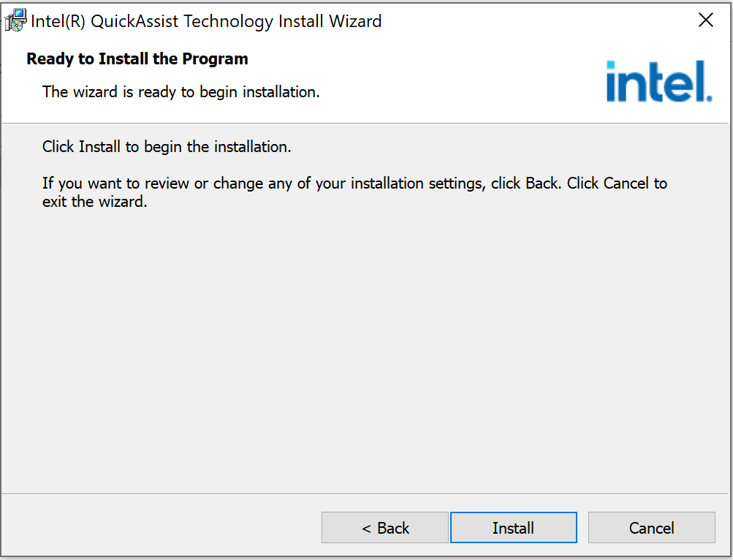
Task: Go to the previous step with < Back
Action: click(x=385, y=528)
